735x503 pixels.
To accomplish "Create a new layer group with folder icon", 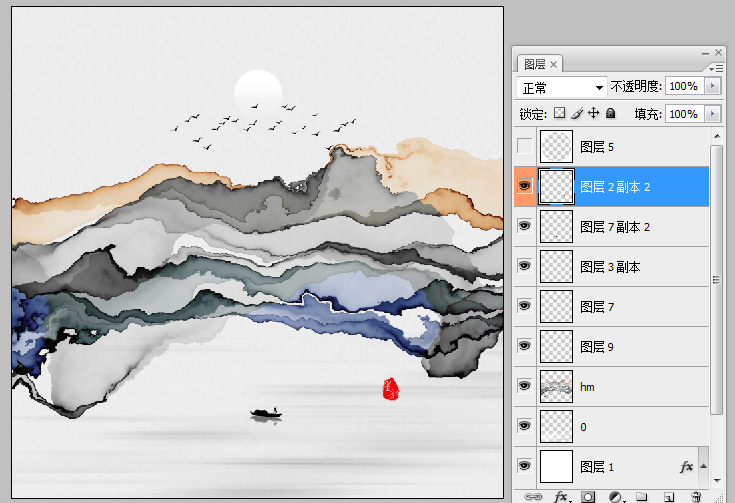I will [642, 496].
